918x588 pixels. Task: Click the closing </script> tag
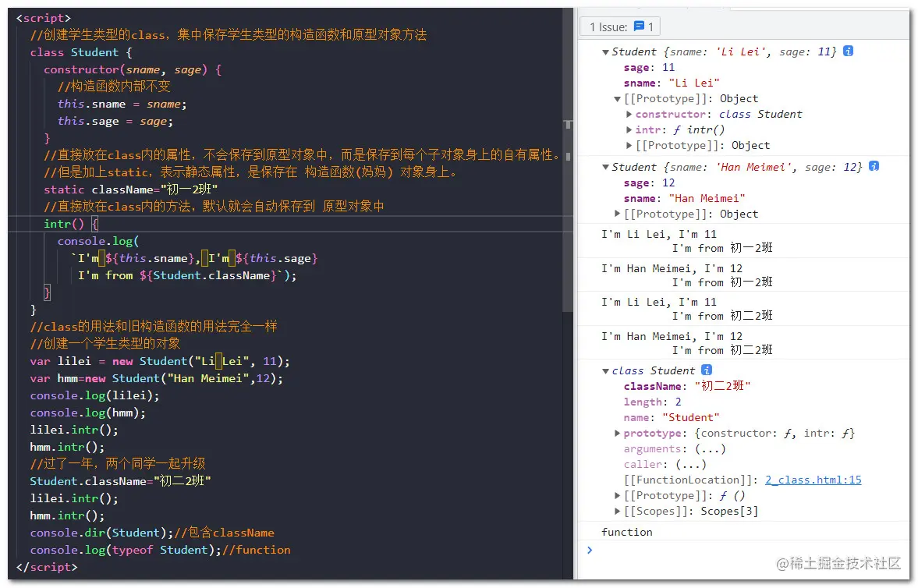click(47, 567)
